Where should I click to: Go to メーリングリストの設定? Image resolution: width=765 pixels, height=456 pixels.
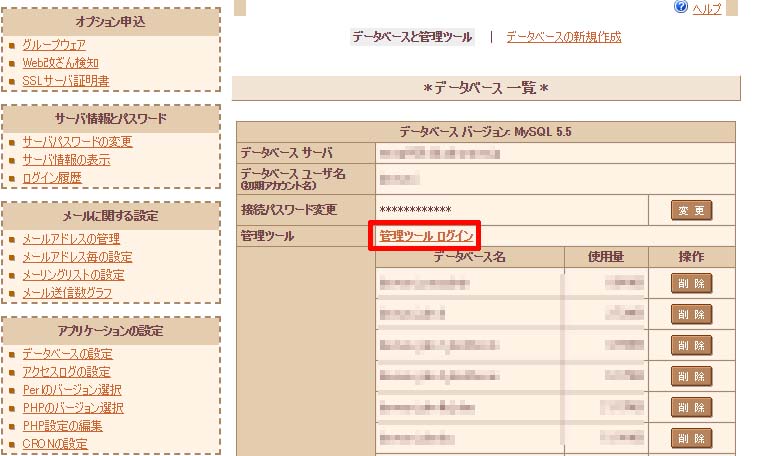73,275
